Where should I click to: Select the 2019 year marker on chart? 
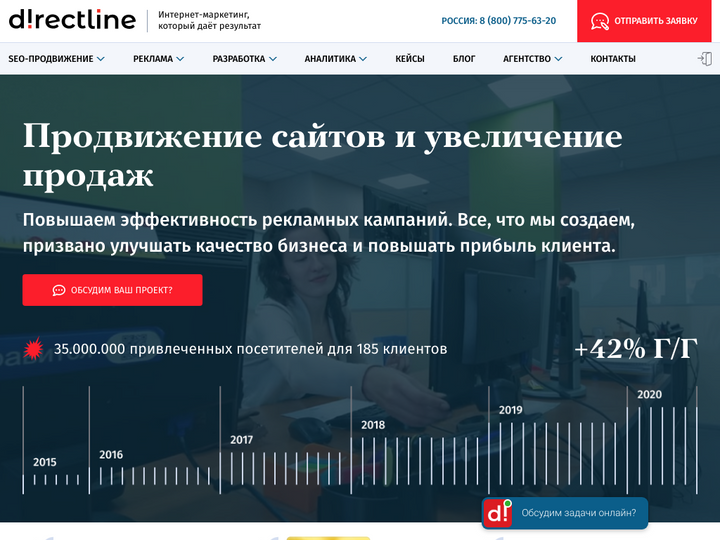pyautogui.click(x=511, y=410)
